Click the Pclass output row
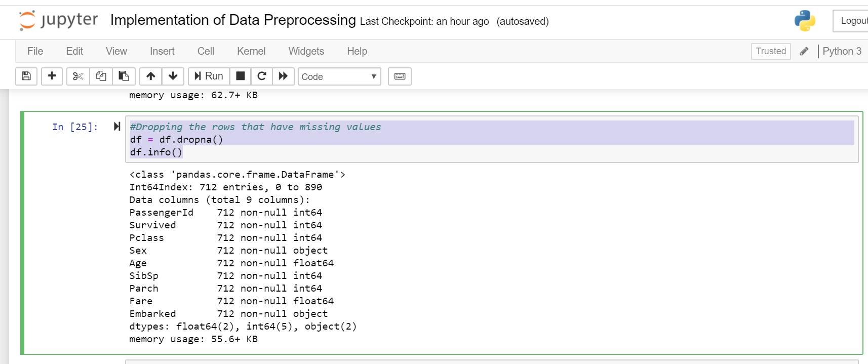 coord(225,238)
